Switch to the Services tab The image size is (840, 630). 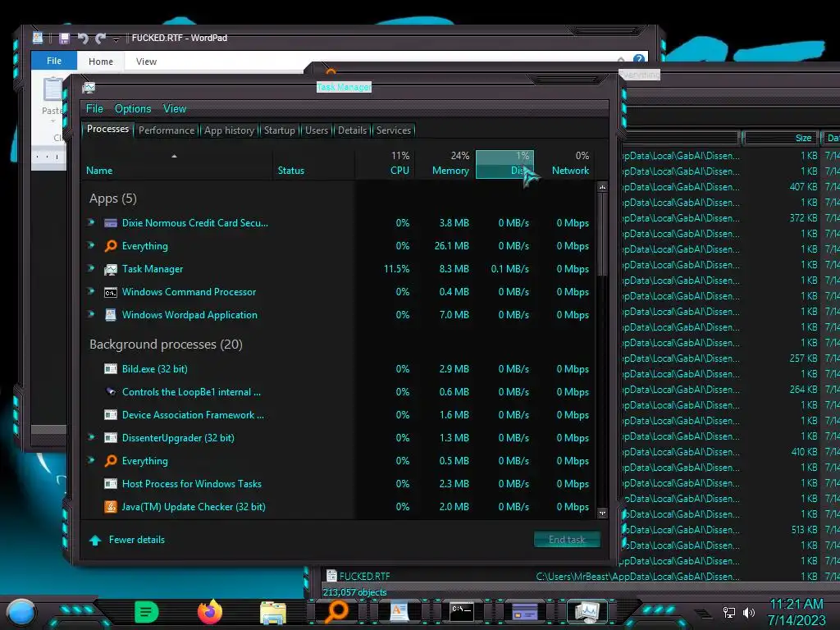[x=393, y=130]
